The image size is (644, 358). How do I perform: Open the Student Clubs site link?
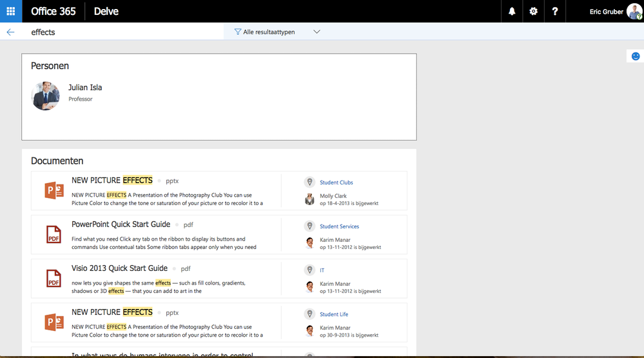tap(337, 182)
